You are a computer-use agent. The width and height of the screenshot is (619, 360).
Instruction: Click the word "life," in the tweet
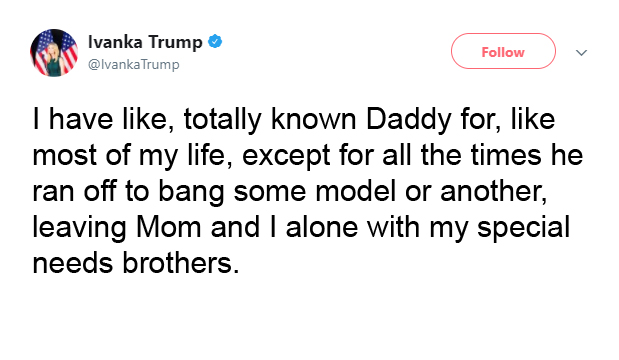210,156
